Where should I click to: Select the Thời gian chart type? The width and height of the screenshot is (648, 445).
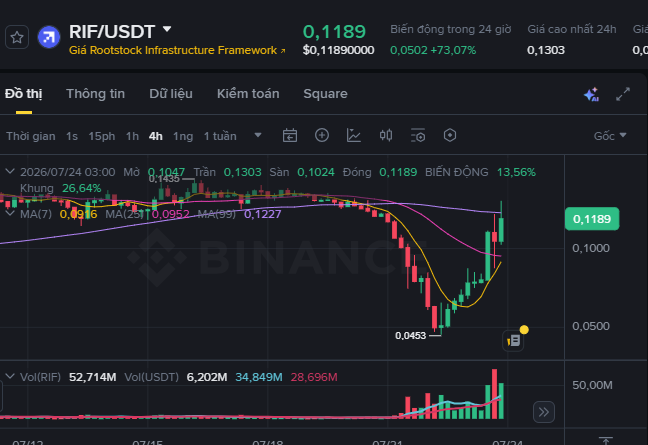[31, 136]
